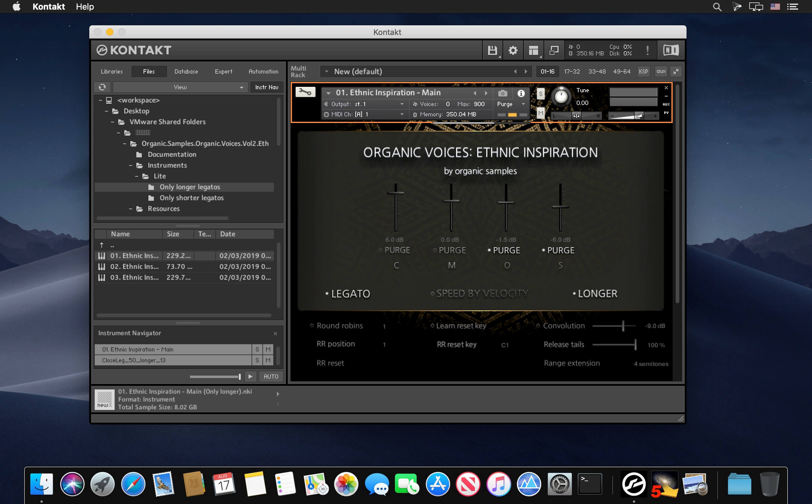Open the View dropdown in Files browser

[180, 87]
